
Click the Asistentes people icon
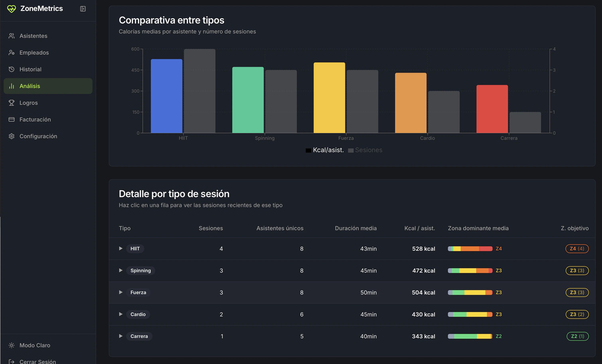pyautogui.click(x=12, y=36)
